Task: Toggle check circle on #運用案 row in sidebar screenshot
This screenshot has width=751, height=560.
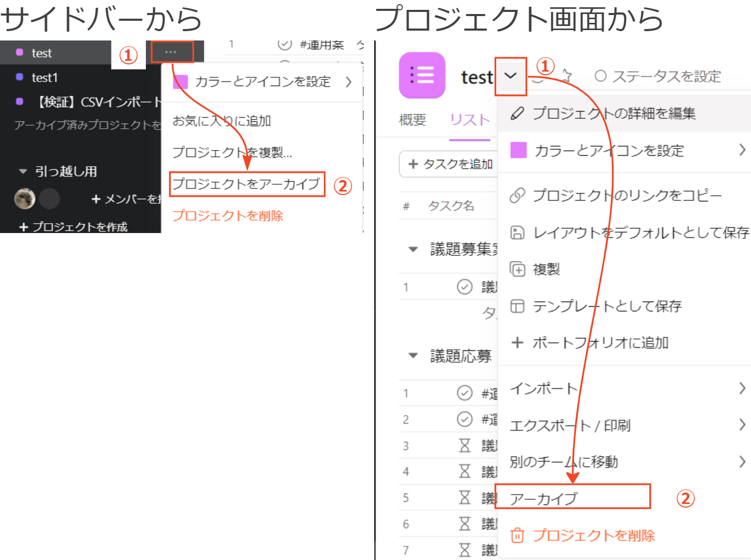Action: pyautogui.click(x=284, y=45)
